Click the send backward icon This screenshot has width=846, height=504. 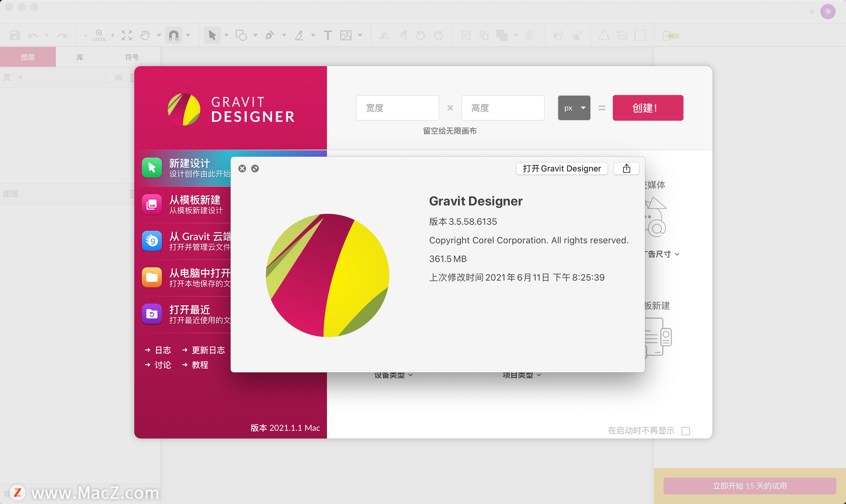coord(576,35)
